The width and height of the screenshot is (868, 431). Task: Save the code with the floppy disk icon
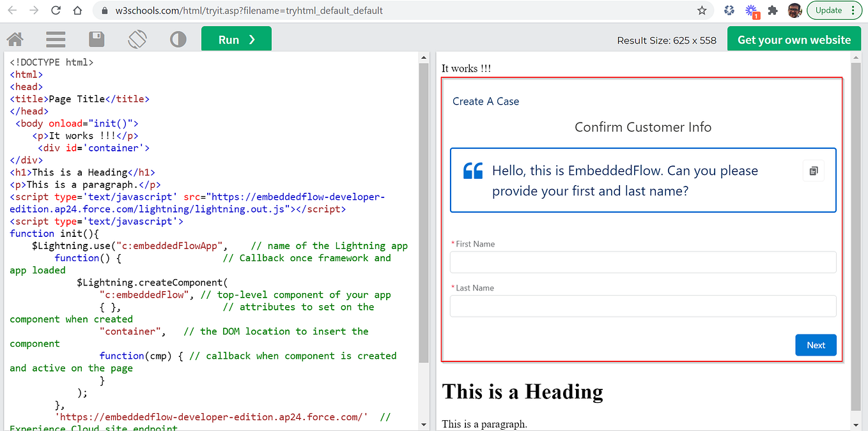[97, 40]
